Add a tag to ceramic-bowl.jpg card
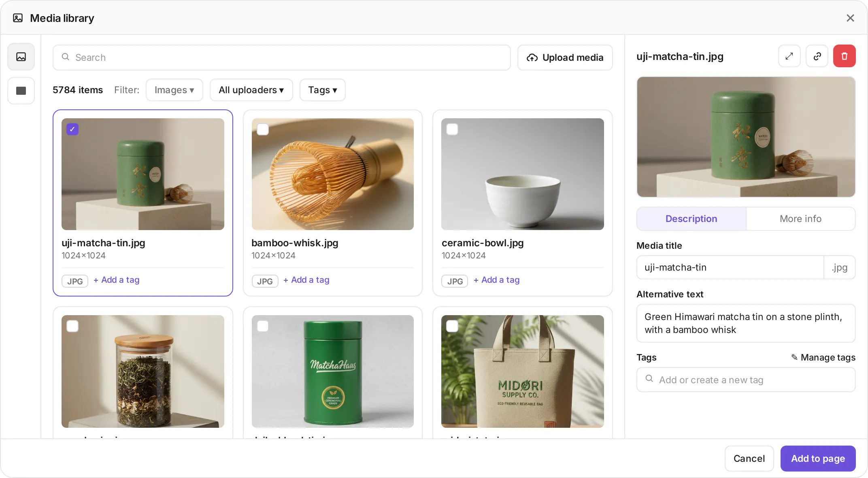This screenshot has width=868, height=478. tap(497, 280)
